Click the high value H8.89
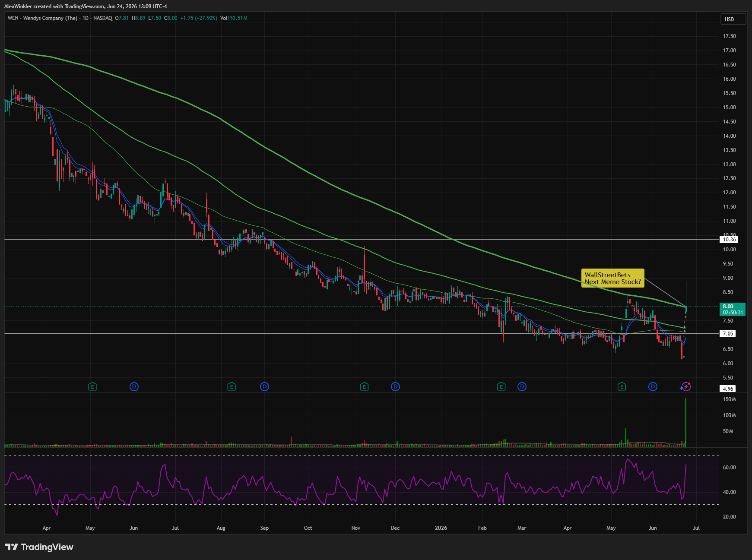 click(x=139, y=18)
